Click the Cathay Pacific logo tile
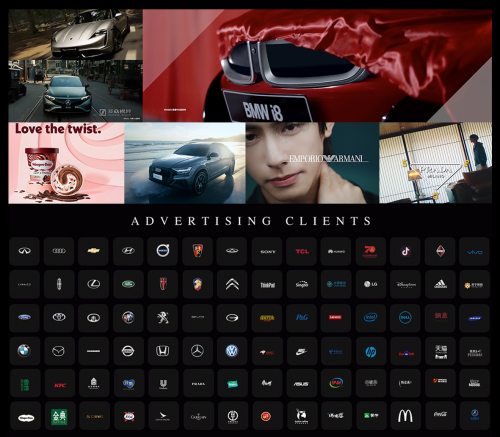500x437 pixels. pyautogui.click(x=163, y=416)
